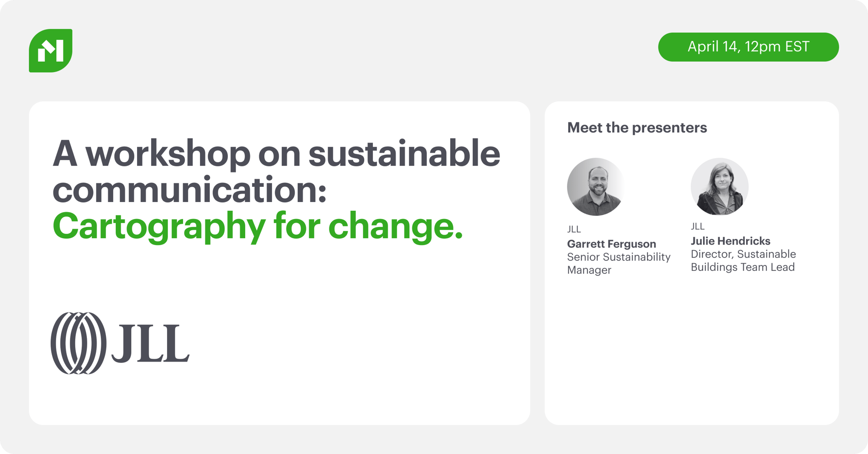Click the green leaf-shaped logo icon
Image resolution: width=868 pixels, height=454 pixels.
click(x=50, y=50)
